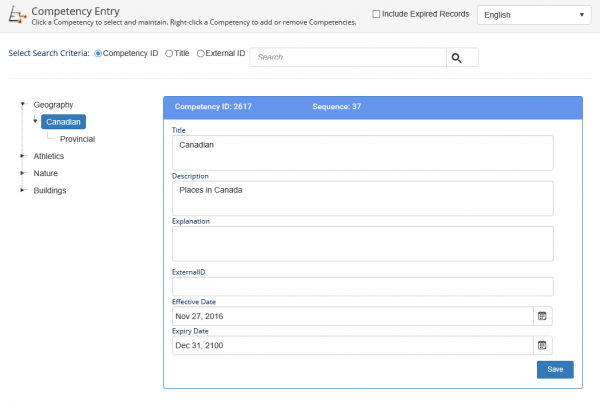Expand the Nature tree node
Screen dimensions: 600x402
click(23, 173)
